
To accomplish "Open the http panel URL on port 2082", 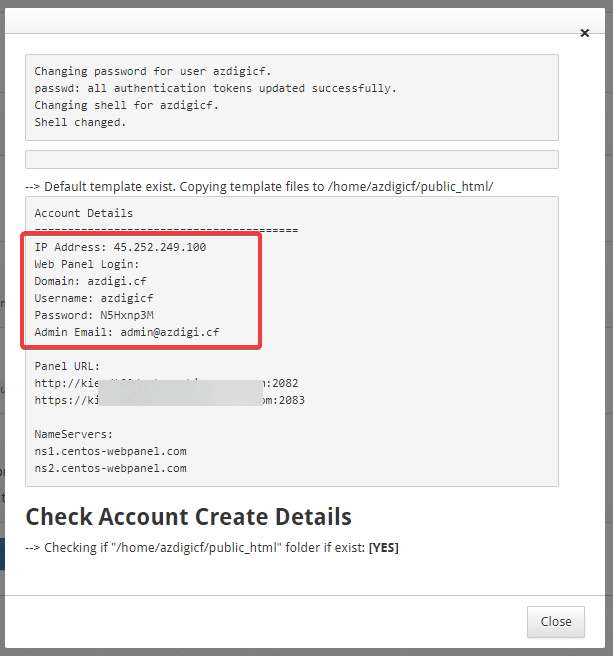I will [x=166, y=383].
